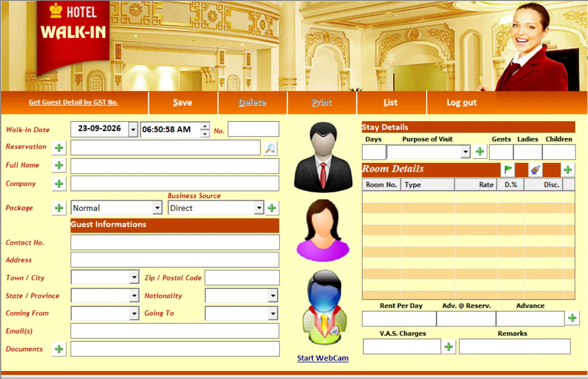The width and height of the screenshot is (588, 379).
Task: Add Purpose of Visit with plus icon
Action: pos(480,151)
